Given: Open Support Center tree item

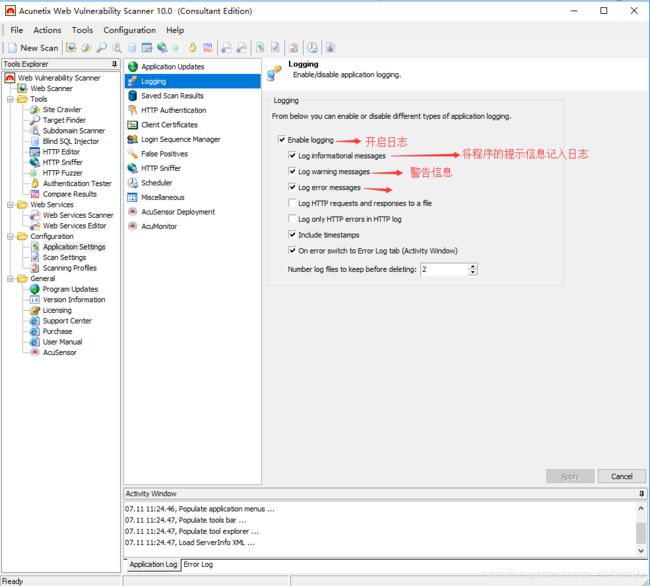Looking at the screenshot, I should tap(67, 321).
